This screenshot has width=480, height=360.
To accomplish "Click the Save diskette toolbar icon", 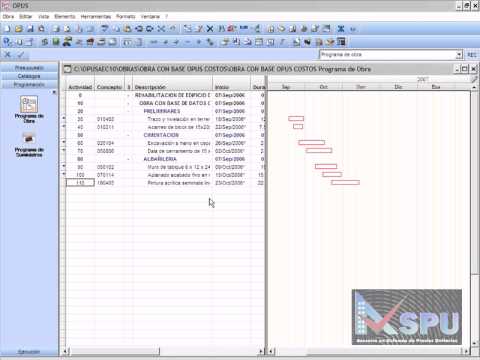I will point(30,29).
